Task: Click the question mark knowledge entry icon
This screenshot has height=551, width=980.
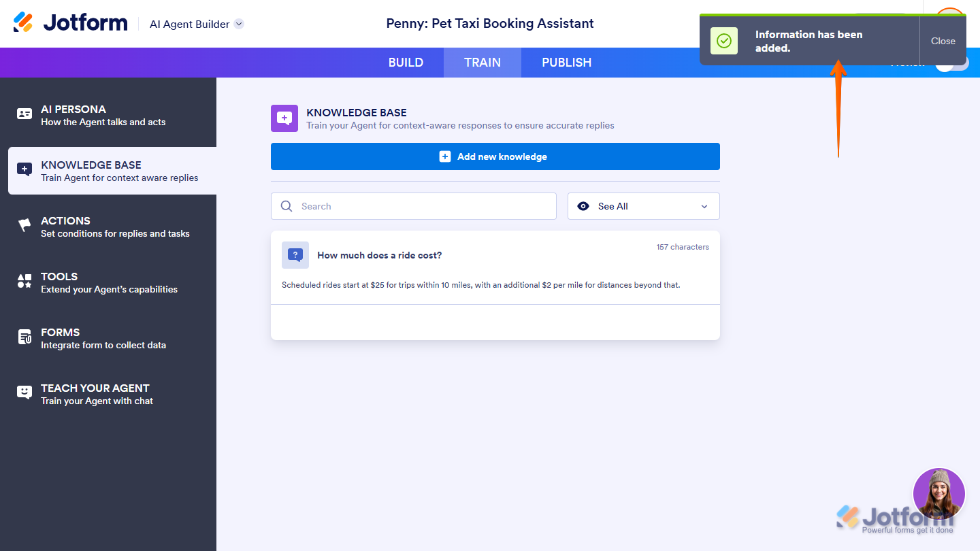Action: [x=295, y=255]
